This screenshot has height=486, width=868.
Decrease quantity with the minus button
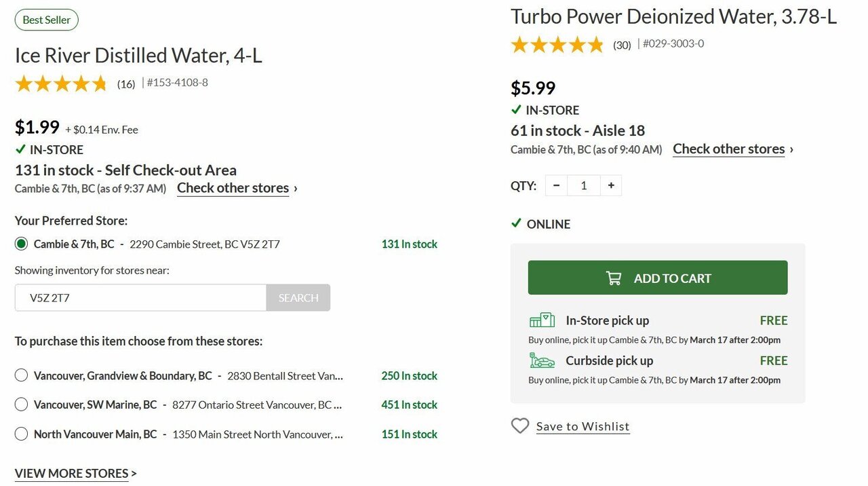(x=557, y=185)
